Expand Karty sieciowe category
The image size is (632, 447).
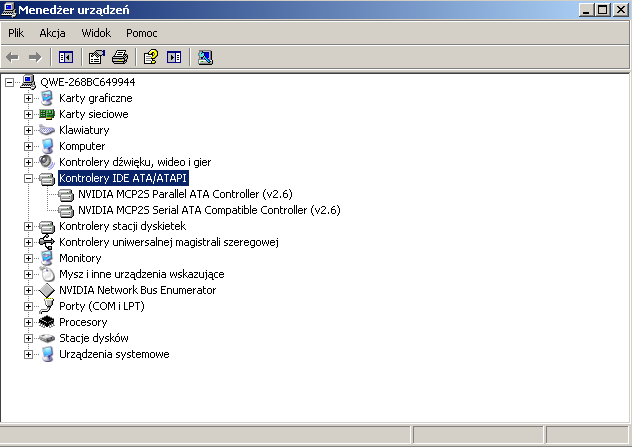[28, 114]
